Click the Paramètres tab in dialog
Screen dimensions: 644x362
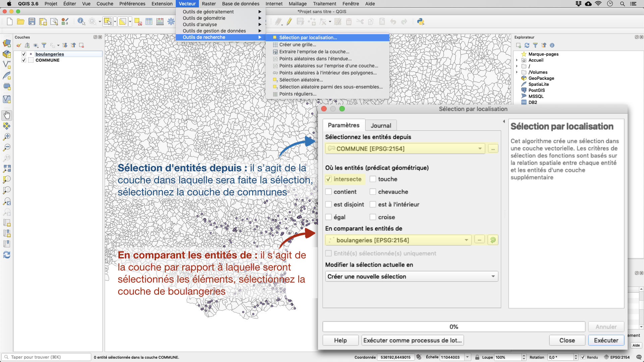(x=344, y=126)
